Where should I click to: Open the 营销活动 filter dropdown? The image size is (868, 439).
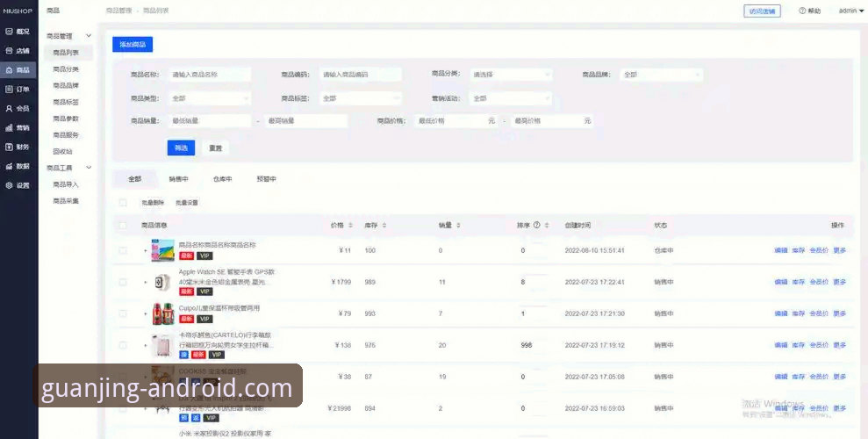511,98
